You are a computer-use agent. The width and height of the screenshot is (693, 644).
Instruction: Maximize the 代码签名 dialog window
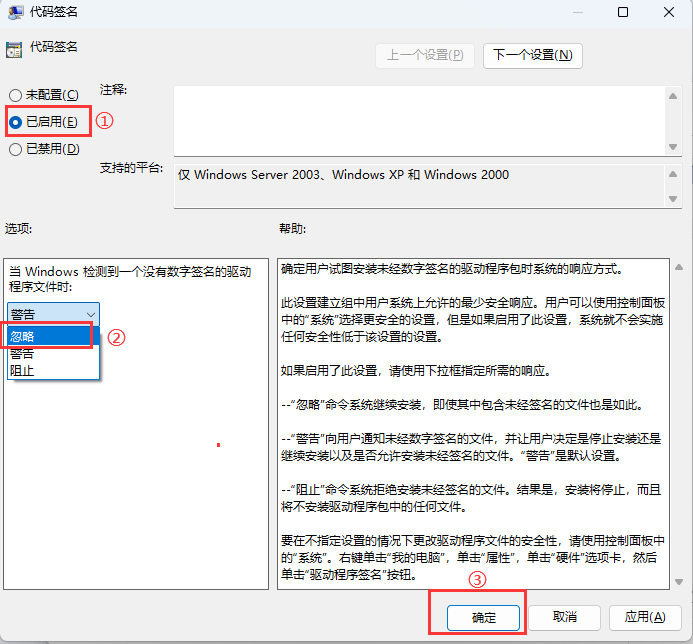click(623, 13)
